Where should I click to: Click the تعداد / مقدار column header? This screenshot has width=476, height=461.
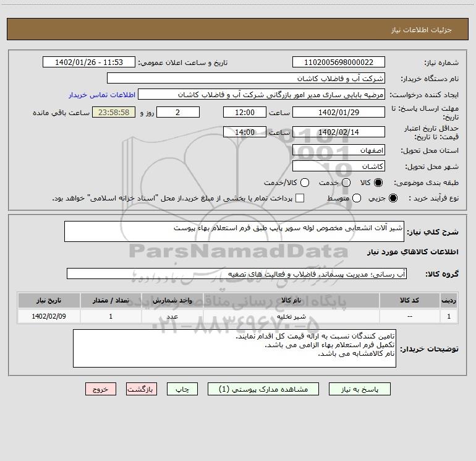[111, 301]
